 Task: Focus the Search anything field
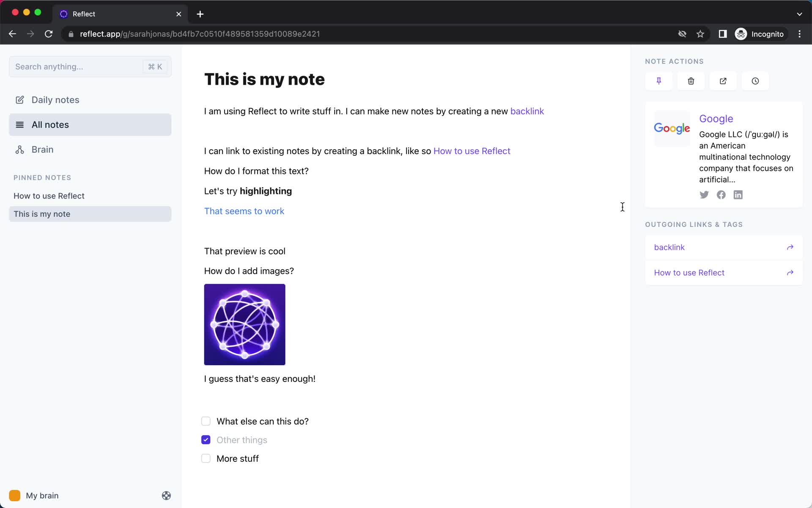click(90, 66)
